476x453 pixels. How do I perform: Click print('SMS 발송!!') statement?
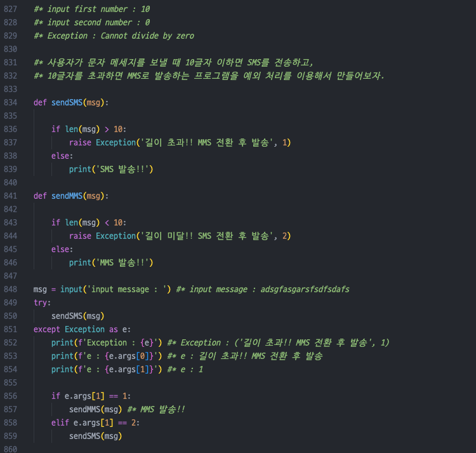[x=111, y=169]
